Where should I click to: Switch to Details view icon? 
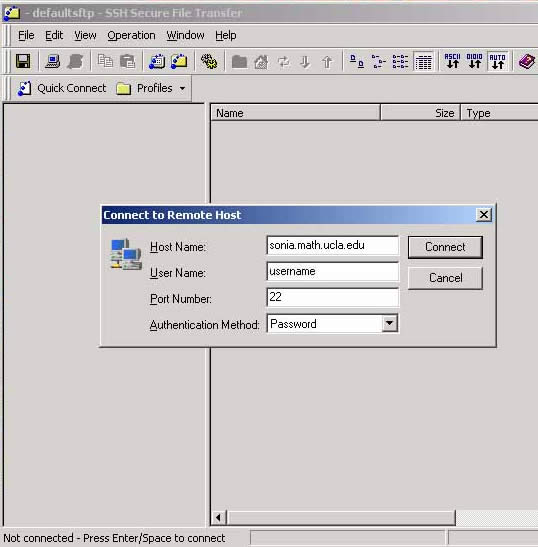(424, 62)
